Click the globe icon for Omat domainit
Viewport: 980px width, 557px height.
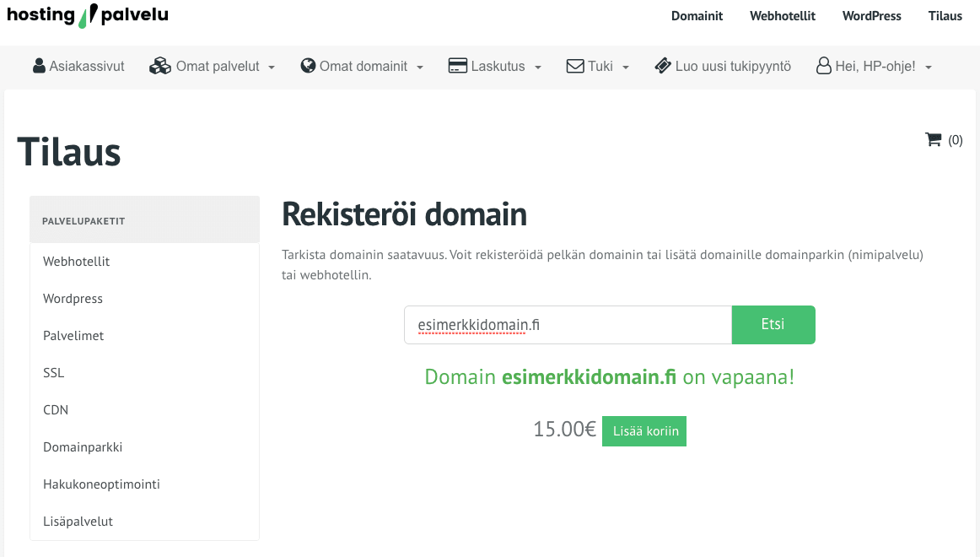tap(308, 66)
